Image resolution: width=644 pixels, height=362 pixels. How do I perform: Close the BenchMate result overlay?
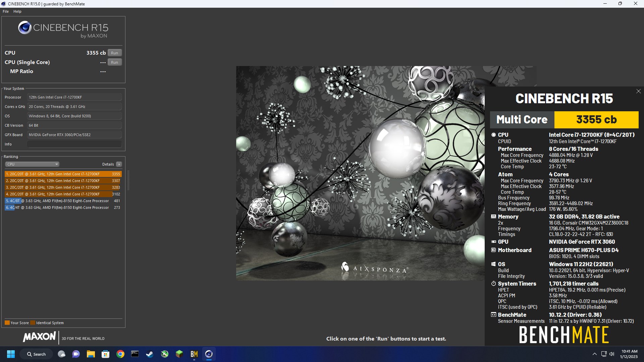tap(638, 91)
